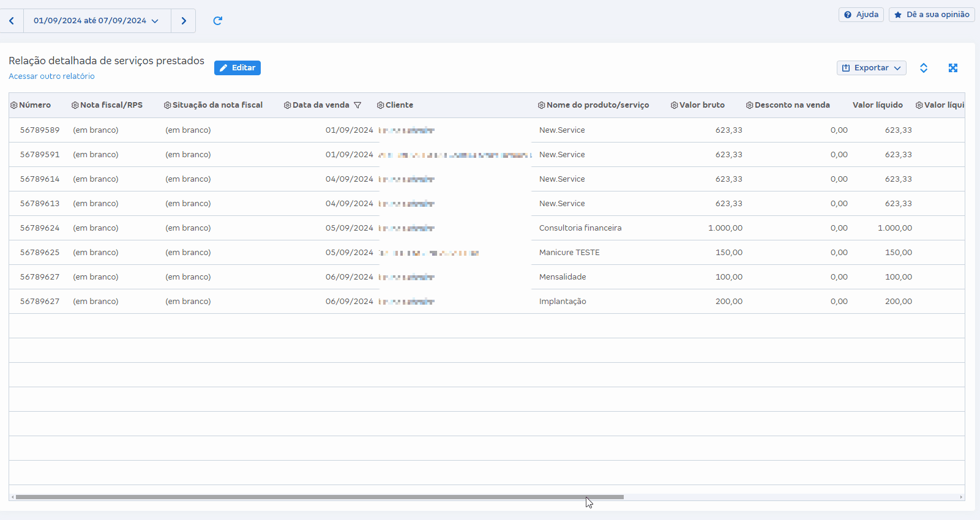The image size is (980, 520).
Task: Open fullscreen view of the report
Action: click(952, 68)
